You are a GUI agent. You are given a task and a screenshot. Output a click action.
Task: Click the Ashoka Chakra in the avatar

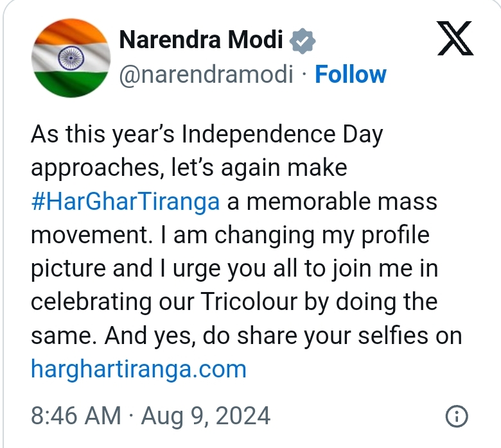[71, 58]
